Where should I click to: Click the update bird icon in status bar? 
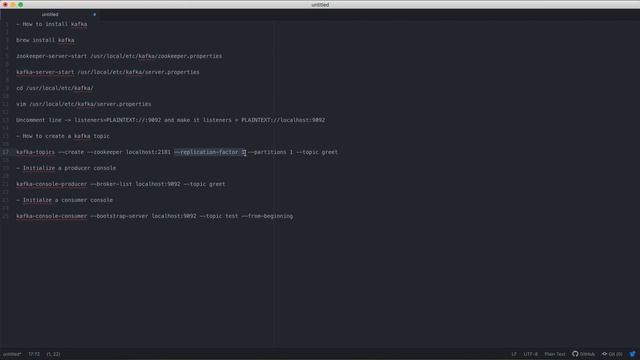(x=632, y=354)
